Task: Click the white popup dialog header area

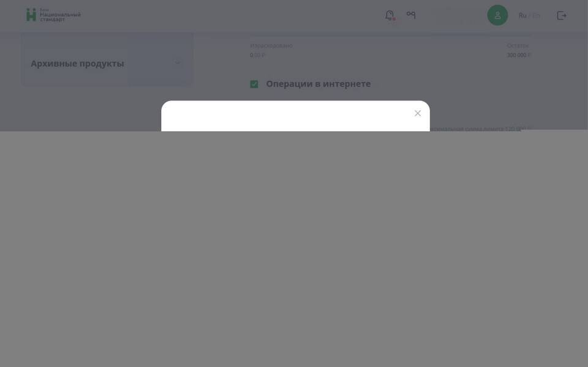Action: click(x=295, y=116)
